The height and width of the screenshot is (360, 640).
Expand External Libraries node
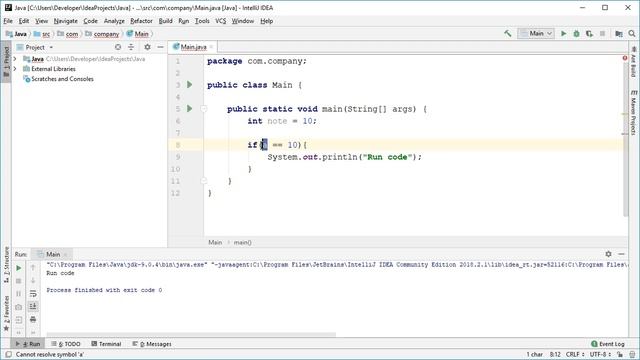click(15, 69)
